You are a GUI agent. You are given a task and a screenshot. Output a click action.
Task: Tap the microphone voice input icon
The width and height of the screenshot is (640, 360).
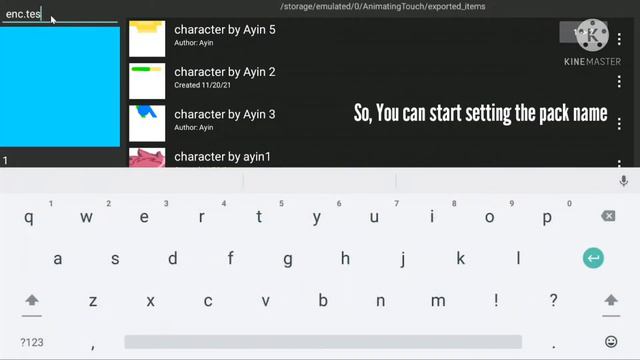click(x=623, y=181)
